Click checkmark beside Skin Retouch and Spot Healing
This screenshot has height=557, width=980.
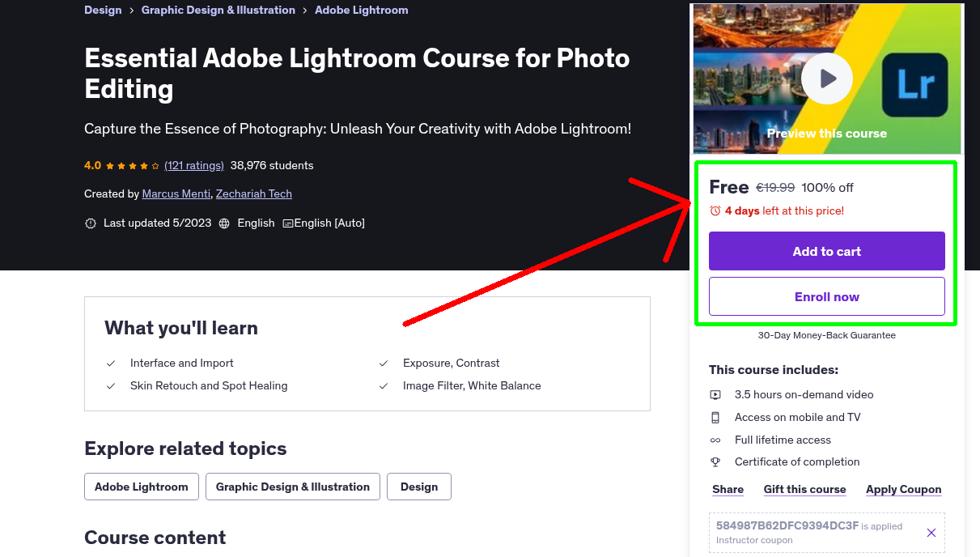pyautogui.click(x=111, y=386)
